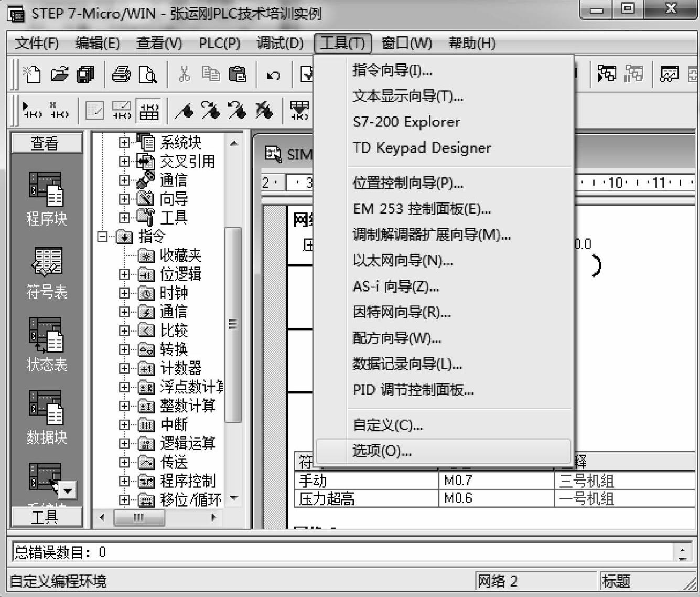Click the instruction tree vertical scrollbar thumb
This screenshot has width=700, height=597.
(x=233, y=324)
